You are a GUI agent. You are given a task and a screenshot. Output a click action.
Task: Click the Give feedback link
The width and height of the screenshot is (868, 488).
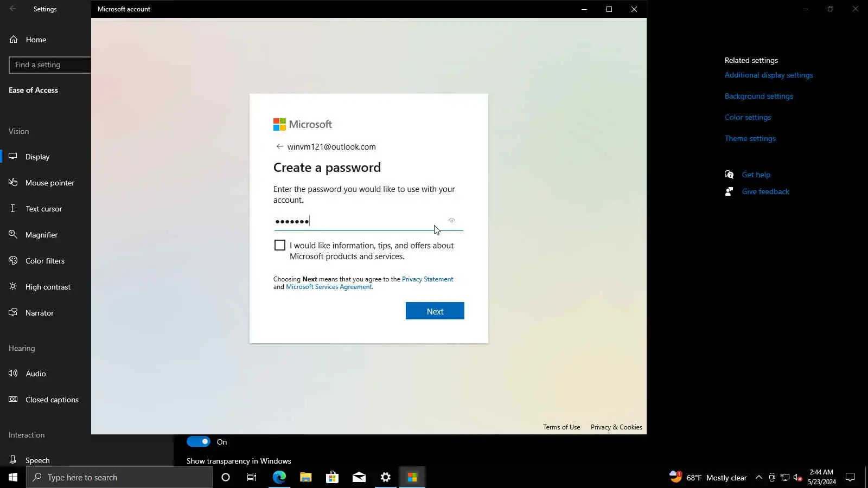click(765, 191)
